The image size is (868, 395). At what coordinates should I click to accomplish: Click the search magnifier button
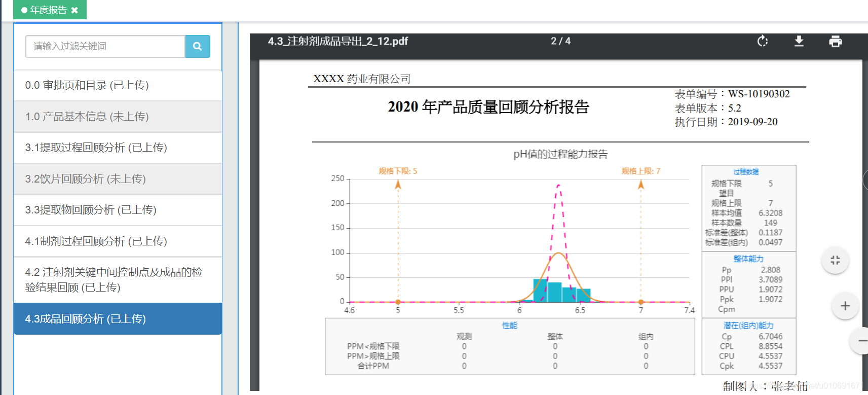coord(198,46)
